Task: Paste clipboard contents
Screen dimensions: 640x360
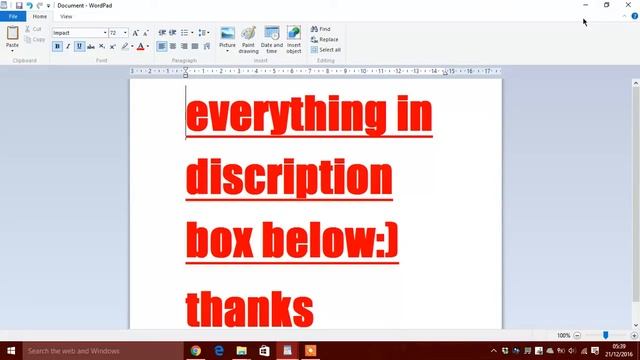Action: point(12,33)
